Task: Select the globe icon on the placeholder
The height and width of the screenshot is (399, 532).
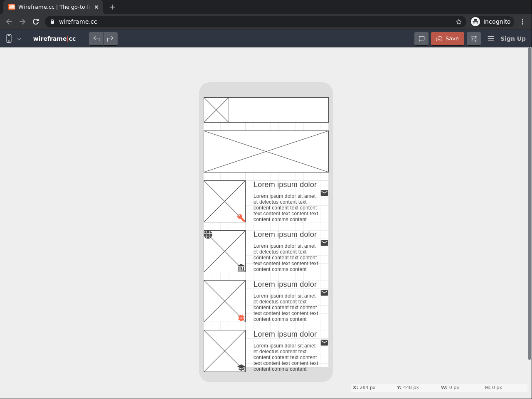Action: (208, 234)
